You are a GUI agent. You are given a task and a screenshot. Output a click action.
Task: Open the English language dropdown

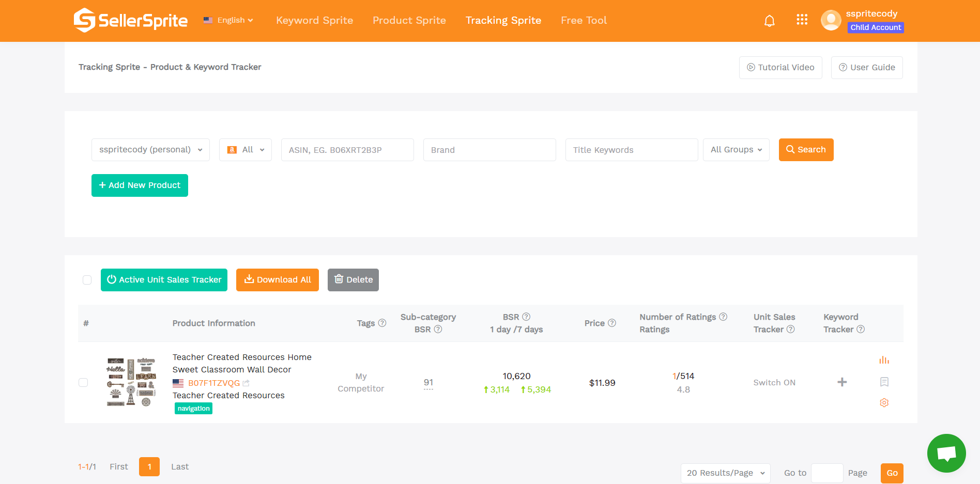pyautogui.click(x=228, y=20)
